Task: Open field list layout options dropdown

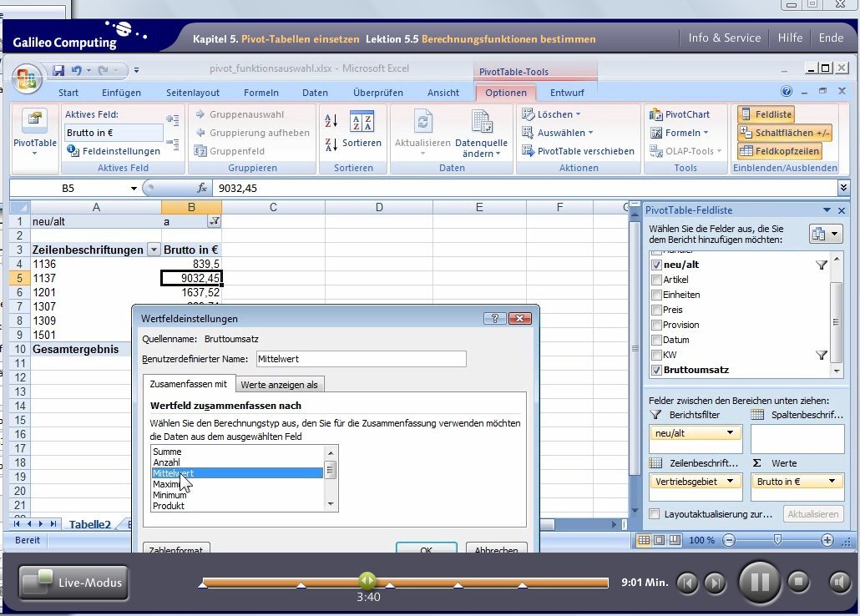Action: (x=827, y=235)
